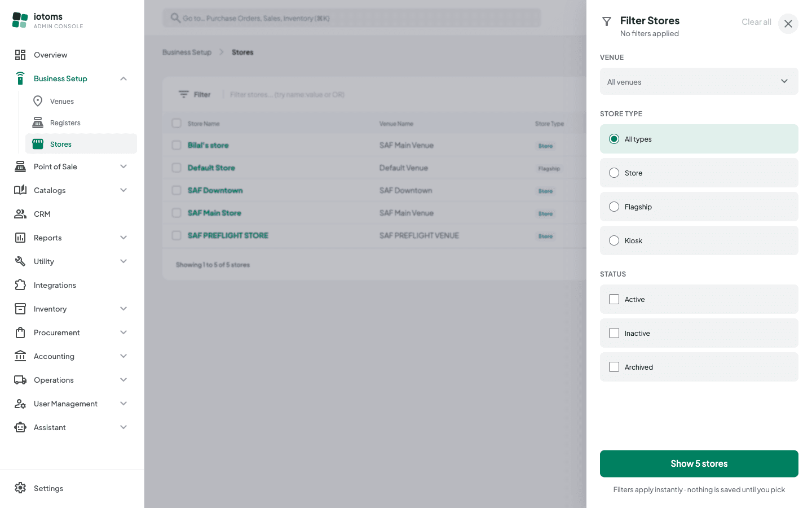Click the CRM people icon
Image resolution: width=812 pixels, height=508 pixels.
point(20,214)
